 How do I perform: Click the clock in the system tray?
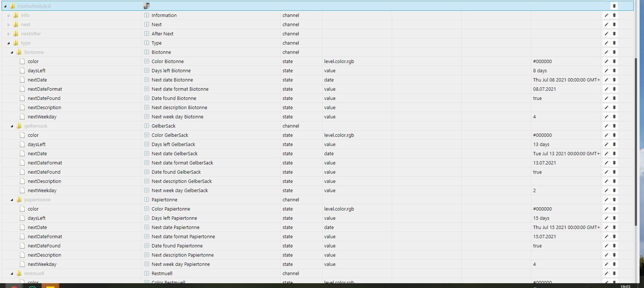(x=625, y=286)
